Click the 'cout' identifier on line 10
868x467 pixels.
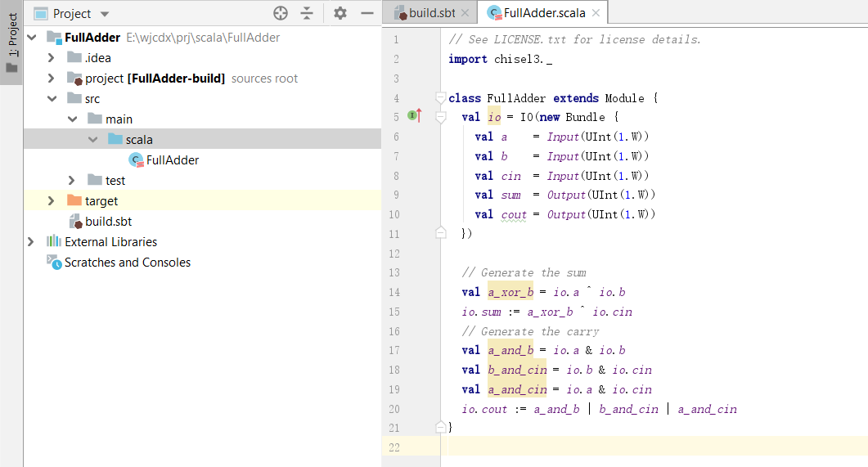pyautogui.click(x=514, y=214)
